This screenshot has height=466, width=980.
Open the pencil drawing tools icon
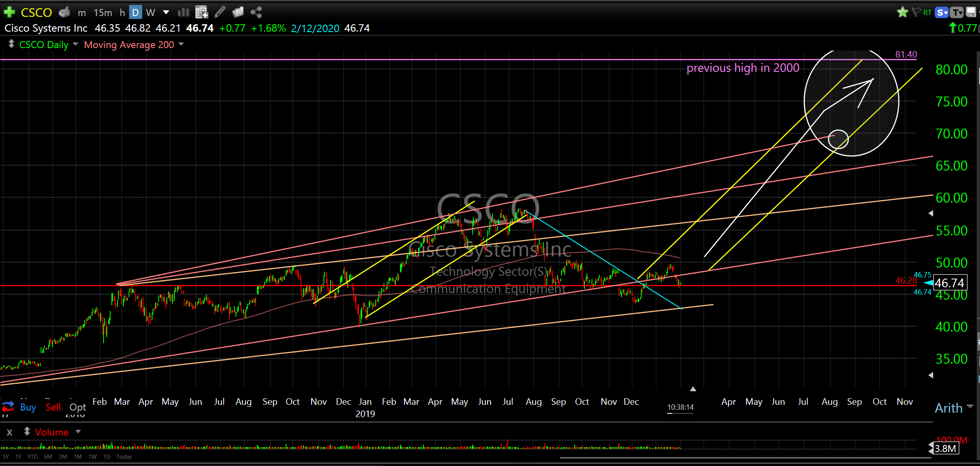(220, 12)
